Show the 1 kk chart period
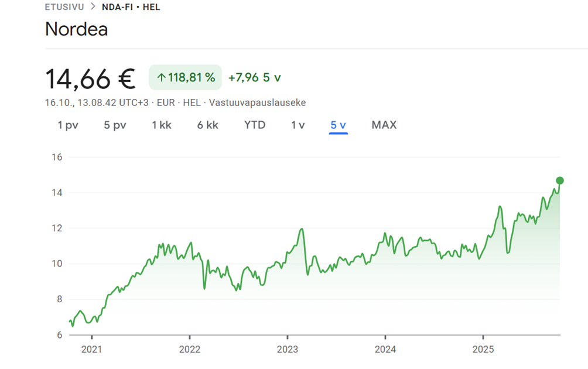Viewport: 588px width, 369px height. (162, 125)
